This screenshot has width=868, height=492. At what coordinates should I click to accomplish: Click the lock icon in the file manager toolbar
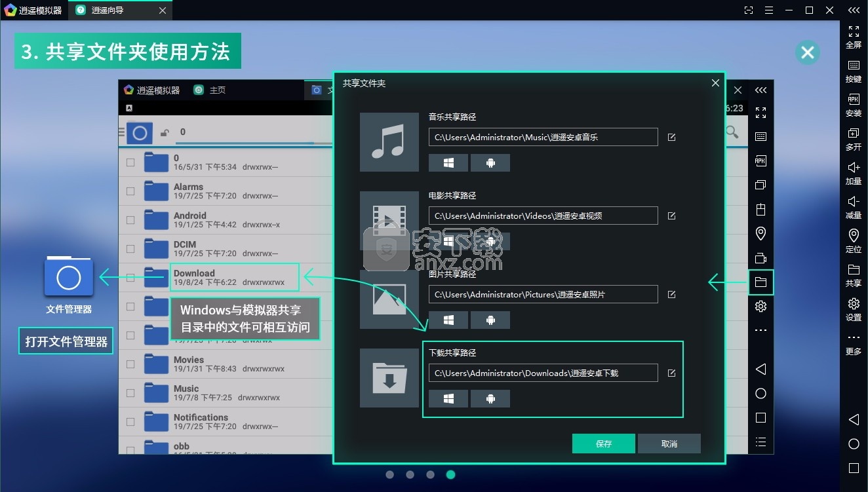165,133
